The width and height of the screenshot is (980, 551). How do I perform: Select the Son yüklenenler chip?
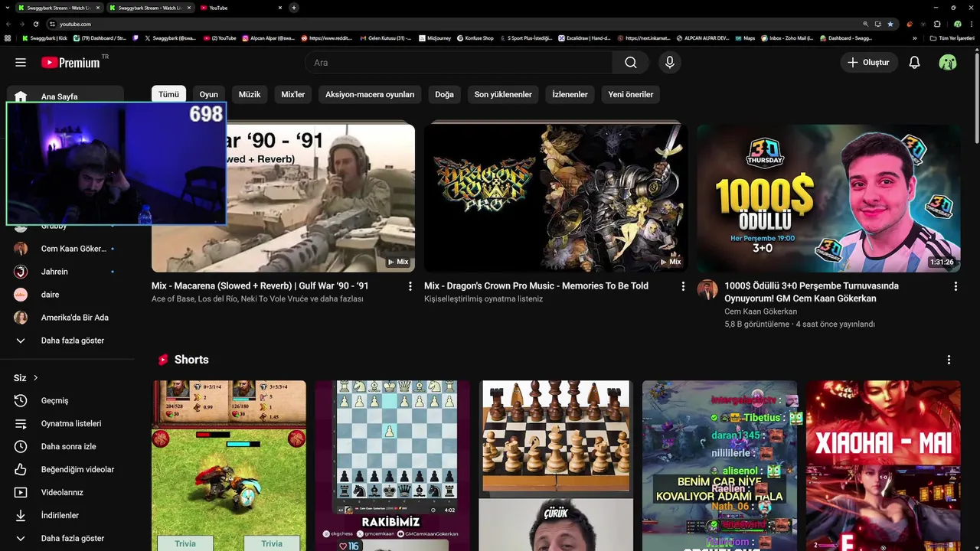503,94
